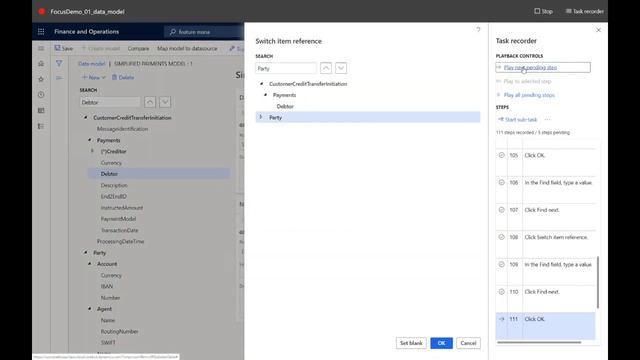Click the steps list vertical scrollbar
The width and height of the screenshot is (640, 360).
(598, 282)
